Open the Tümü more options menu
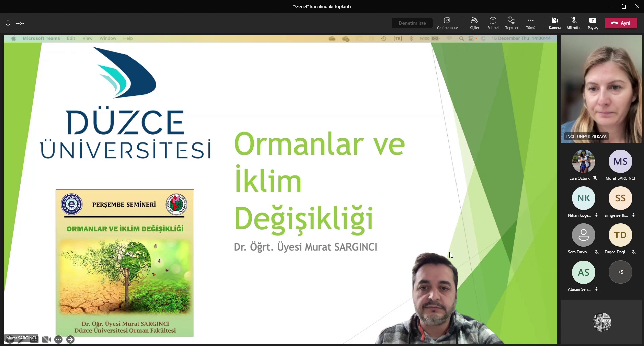 click(x=530, y=23)
